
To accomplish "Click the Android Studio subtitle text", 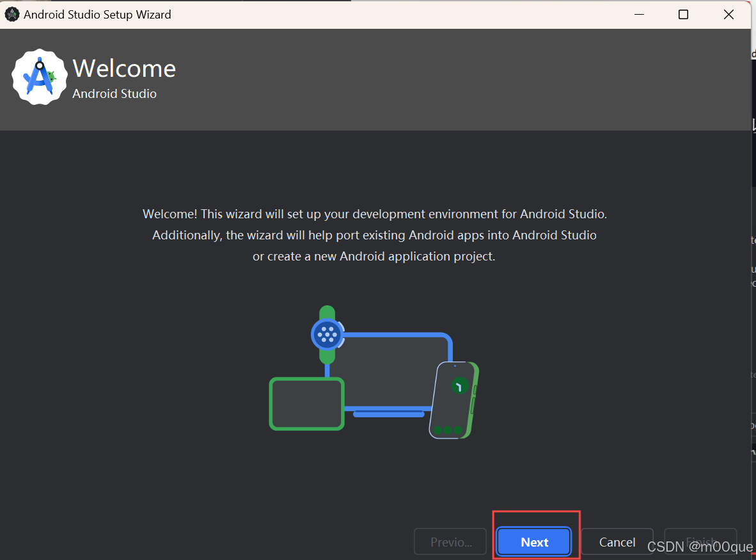I will 114,93.
